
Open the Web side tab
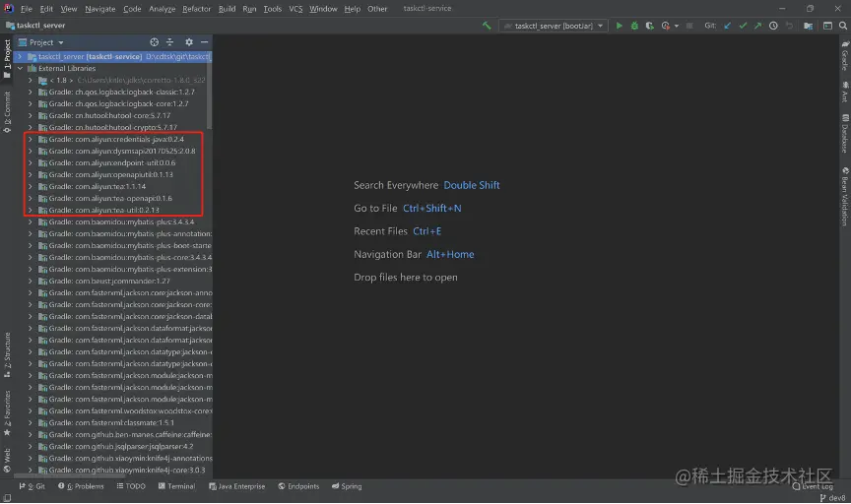tap(7, 460)
